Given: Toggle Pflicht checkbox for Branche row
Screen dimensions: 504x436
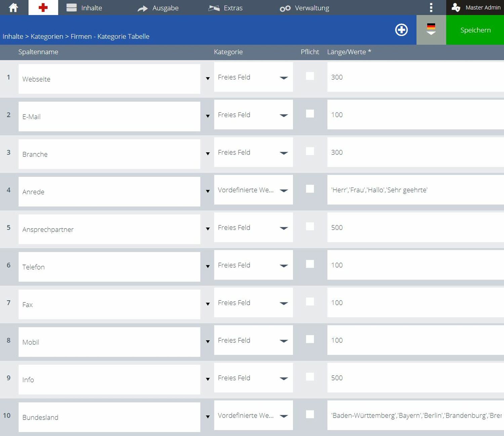Looking at the screenshot, I should pos(310,151).
